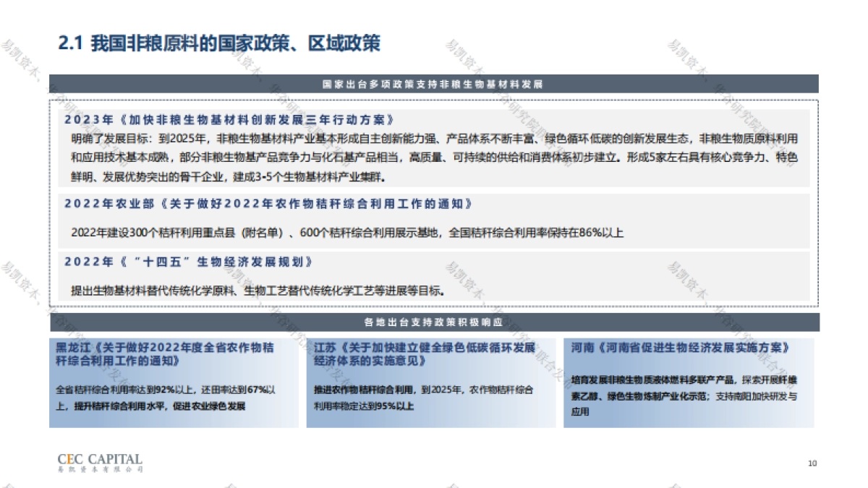Click the 河南省促进生物经济发展实施方案 card title

pos(680,346)
